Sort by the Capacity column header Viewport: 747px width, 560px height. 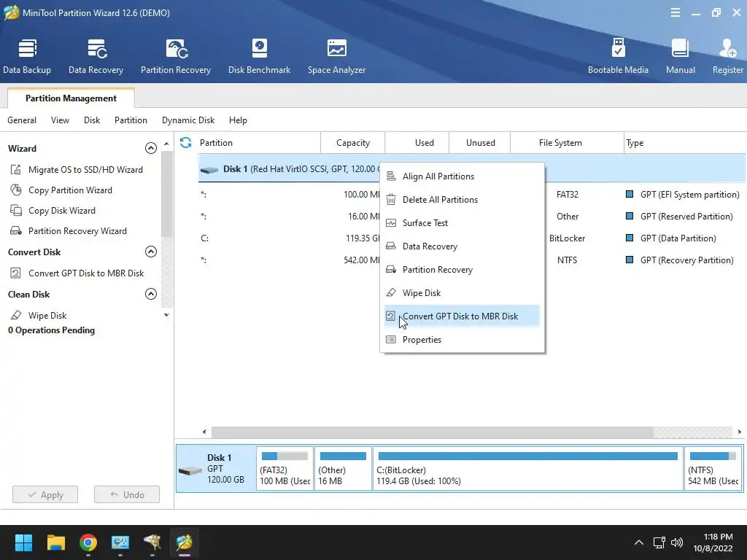point(352,142)
